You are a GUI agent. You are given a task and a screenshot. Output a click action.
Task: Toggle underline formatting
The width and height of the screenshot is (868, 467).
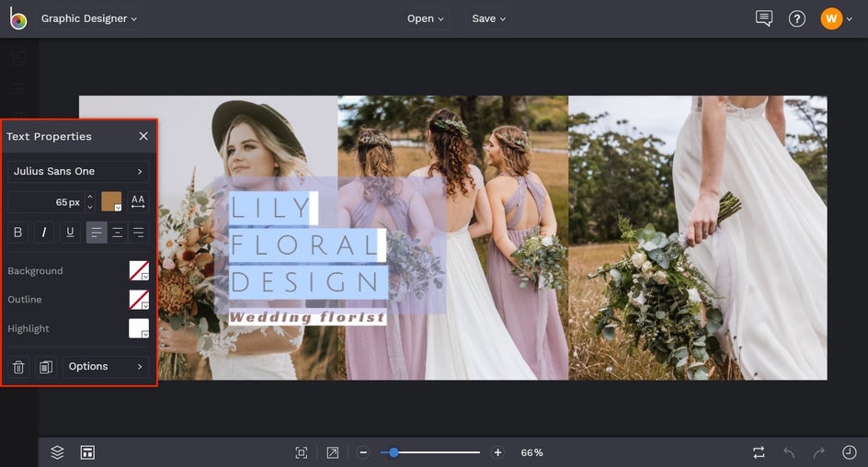pos(70,233)
